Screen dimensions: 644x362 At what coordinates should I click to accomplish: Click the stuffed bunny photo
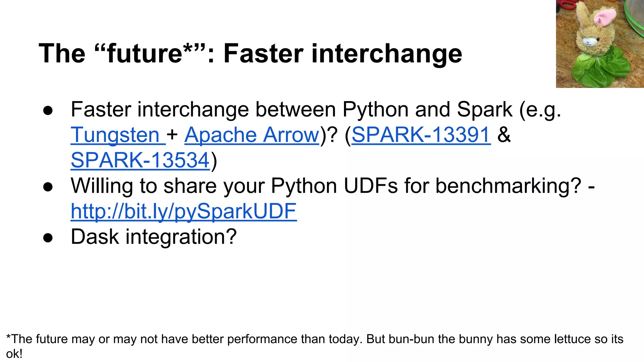tap(599, 44)
